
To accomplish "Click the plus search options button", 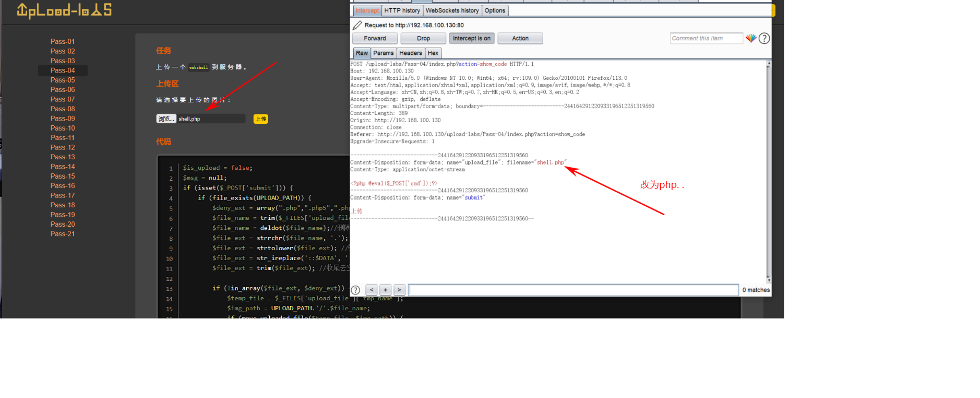I will point(385,290).
